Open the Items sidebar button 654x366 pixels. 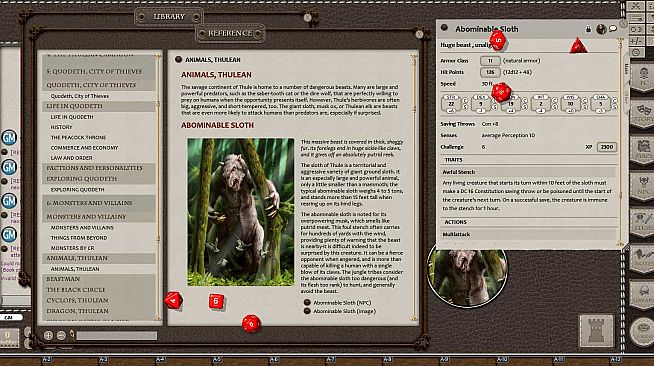(x=643, y=222)
